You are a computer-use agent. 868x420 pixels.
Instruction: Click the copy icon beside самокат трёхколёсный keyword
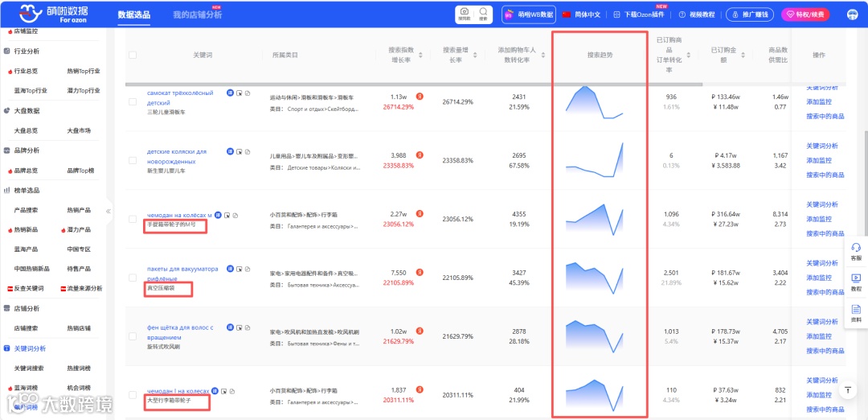pyautogui.click(x=248, y=93)
